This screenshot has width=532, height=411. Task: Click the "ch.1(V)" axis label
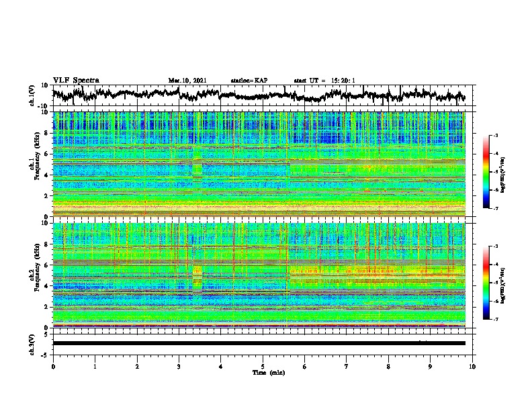[x=33, y=95]
